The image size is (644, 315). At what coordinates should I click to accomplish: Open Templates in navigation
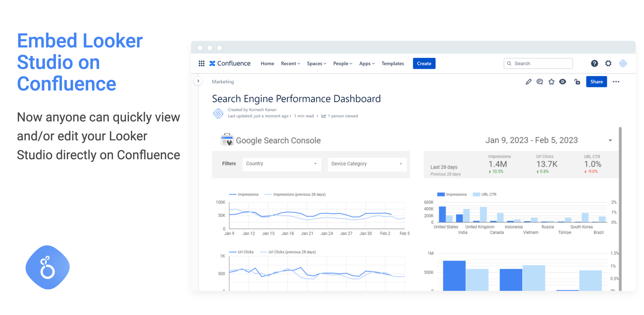click(393, 64)
